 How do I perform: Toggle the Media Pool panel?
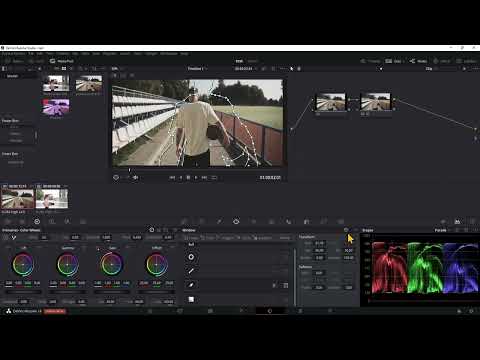(62, 61)
